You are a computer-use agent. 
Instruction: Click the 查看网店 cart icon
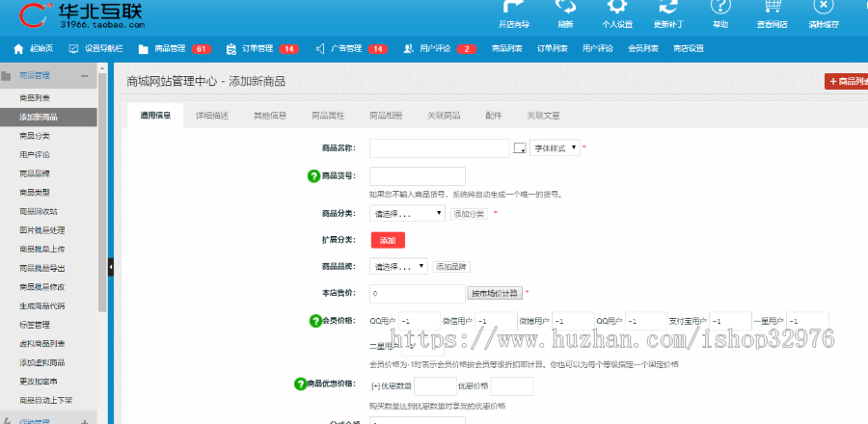pyautogui.click(x=773, y=6)
